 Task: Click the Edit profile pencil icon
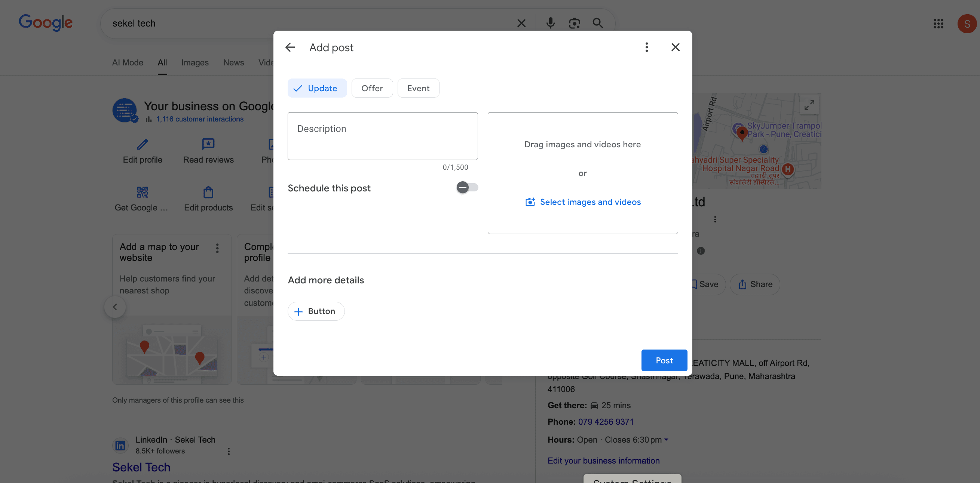pyautogui.click(x=143, y=145)
